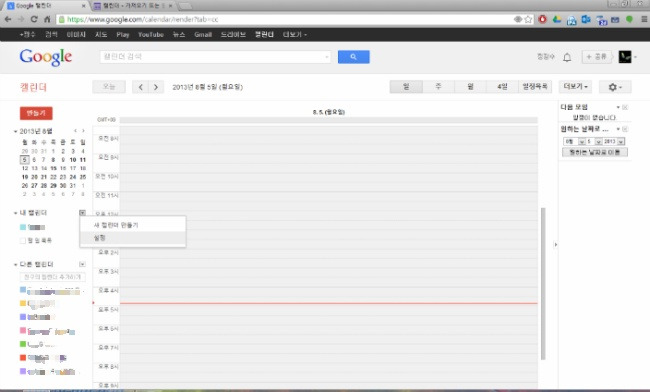The height and width of the screenshot is (392, 650).
Task: Open the day select in date jumper
Action: point(594,141)
